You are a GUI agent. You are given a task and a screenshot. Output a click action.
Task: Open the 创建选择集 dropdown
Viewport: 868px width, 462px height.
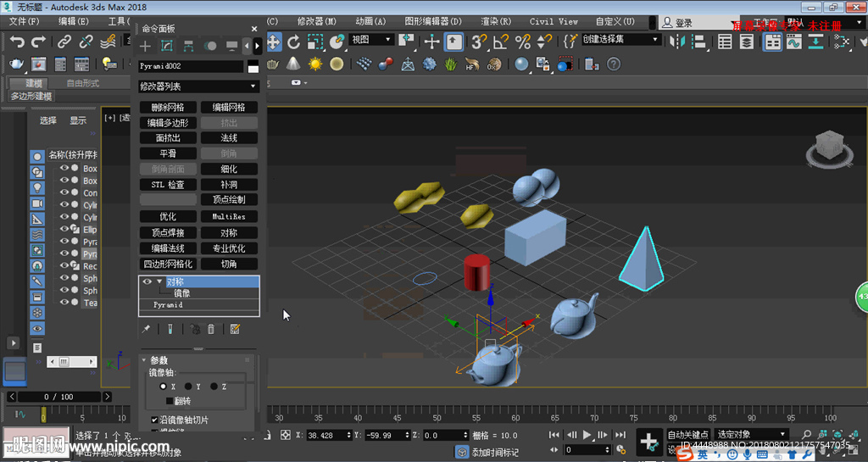620,40
